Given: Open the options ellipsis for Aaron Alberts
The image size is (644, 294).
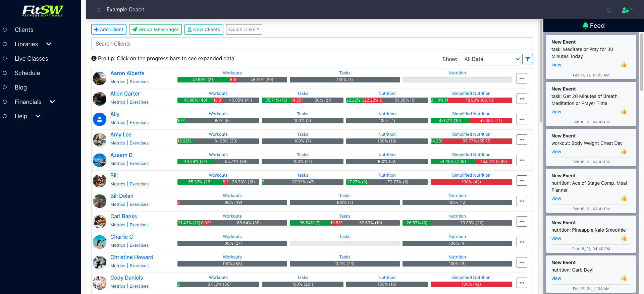Looking at the screenshot, I should 522,78.
